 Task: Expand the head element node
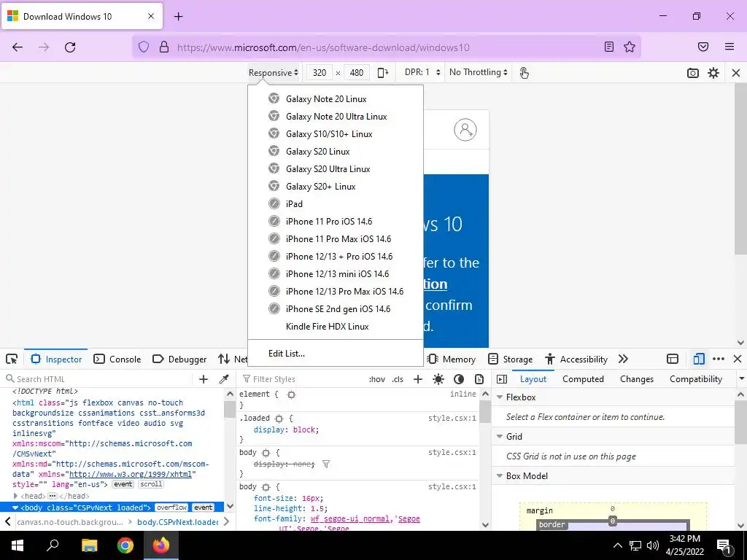(15, 496)
